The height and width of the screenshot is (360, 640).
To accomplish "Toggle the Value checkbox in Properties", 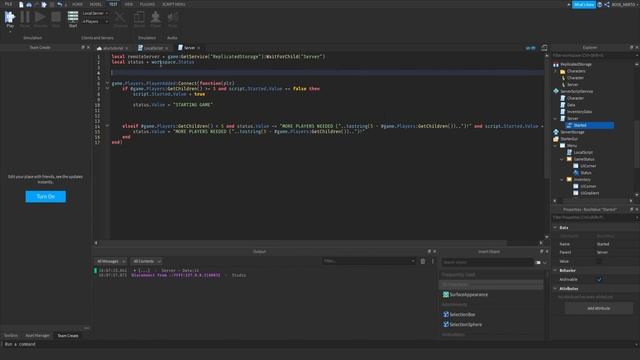I will [599, 261].
